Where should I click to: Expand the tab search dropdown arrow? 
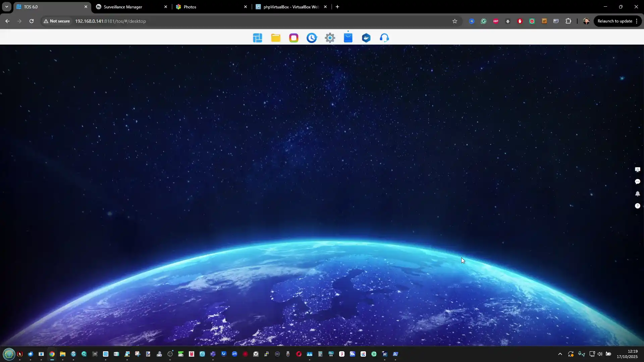[x=6, y=7]
